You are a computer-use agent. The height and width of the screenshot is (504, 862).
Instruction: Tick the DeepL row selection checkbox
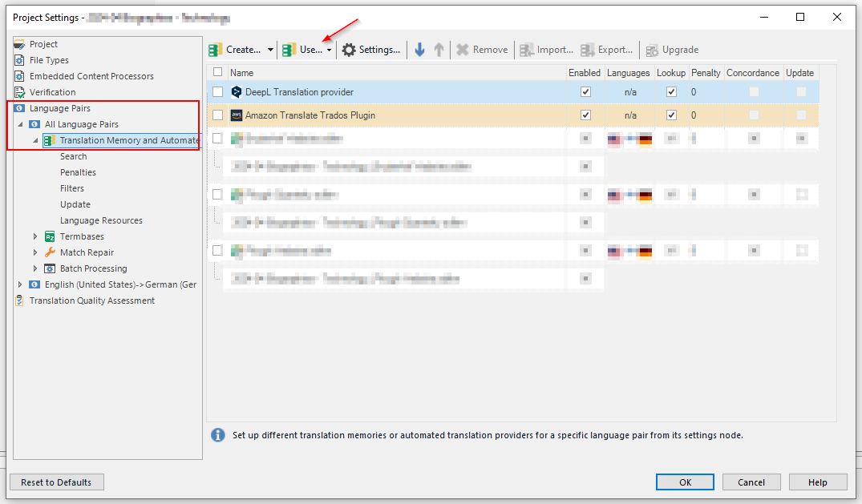(x=217, y=92)
